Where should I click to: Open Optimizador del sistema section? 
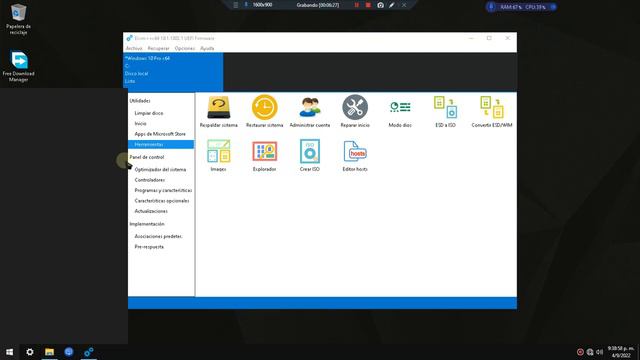tap(160, 169)
